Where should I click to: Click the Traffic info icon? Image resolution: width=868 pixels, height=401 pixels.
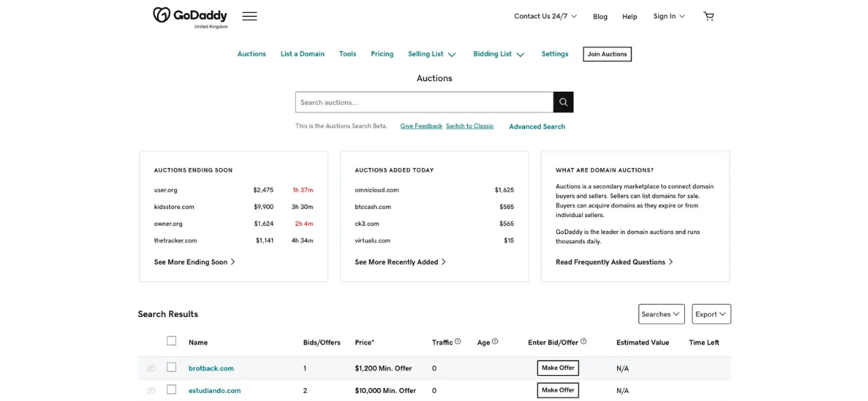(458, 342)
